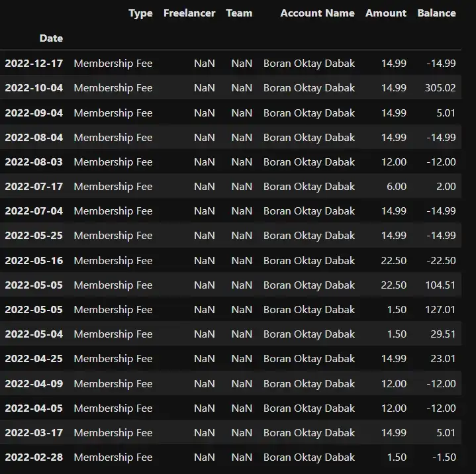476x474 pixels.
Task: Click the 'Account Name' column header
Action: 317,13
